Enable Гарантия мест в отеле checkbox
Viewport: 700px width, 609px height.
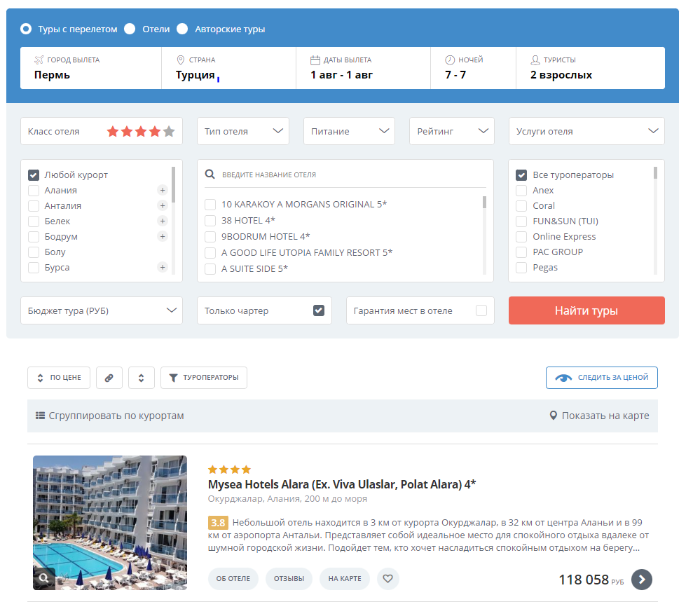point(481,310)
